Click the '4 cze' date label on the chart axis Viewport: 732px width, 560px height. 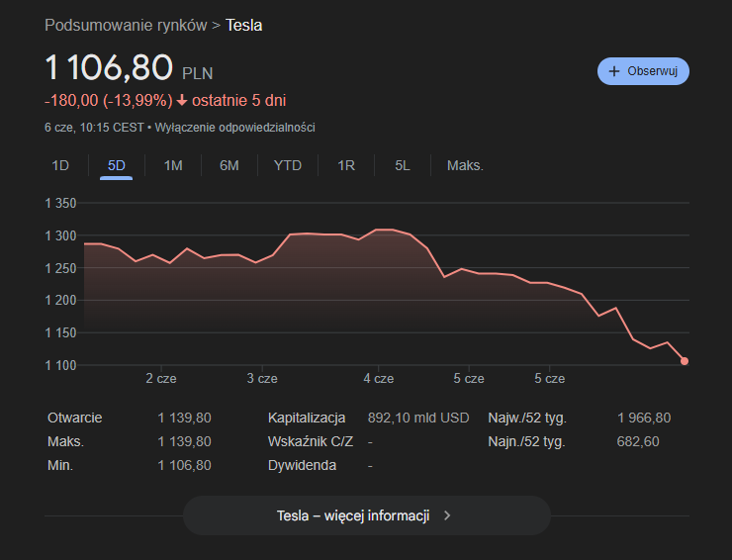378,379
